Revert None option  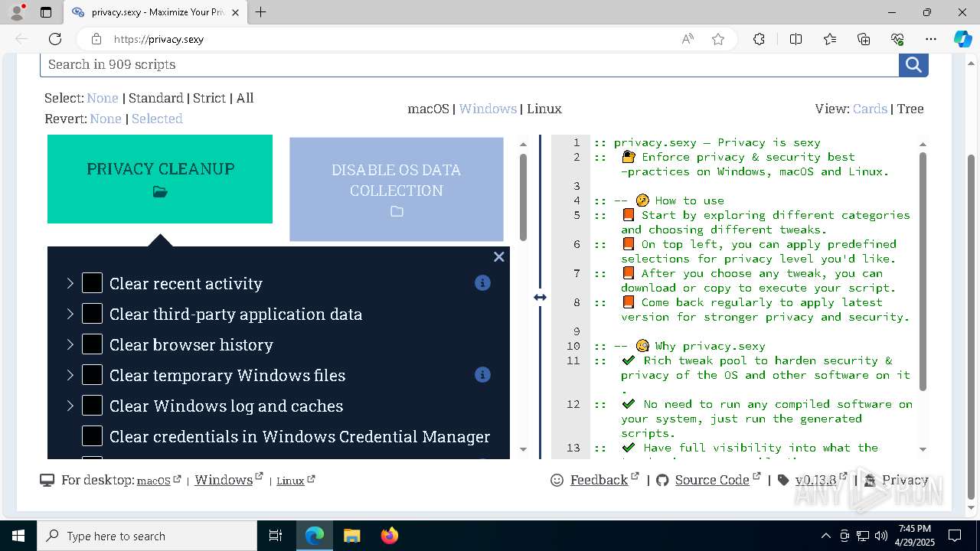coord(106,119)
